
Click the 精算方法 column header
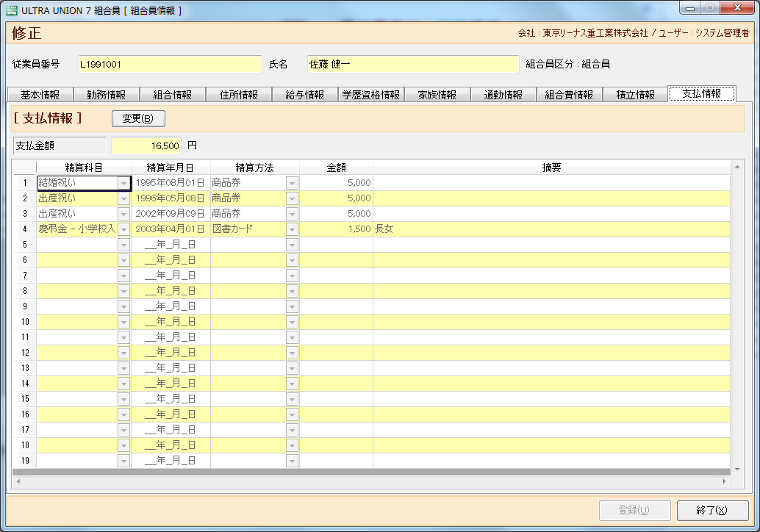pyautogui.click(x=255, y=168)
